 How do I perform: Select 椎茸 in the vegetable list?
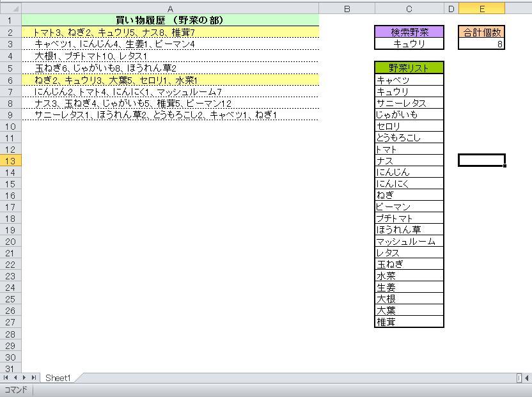(x=409, y=322)
